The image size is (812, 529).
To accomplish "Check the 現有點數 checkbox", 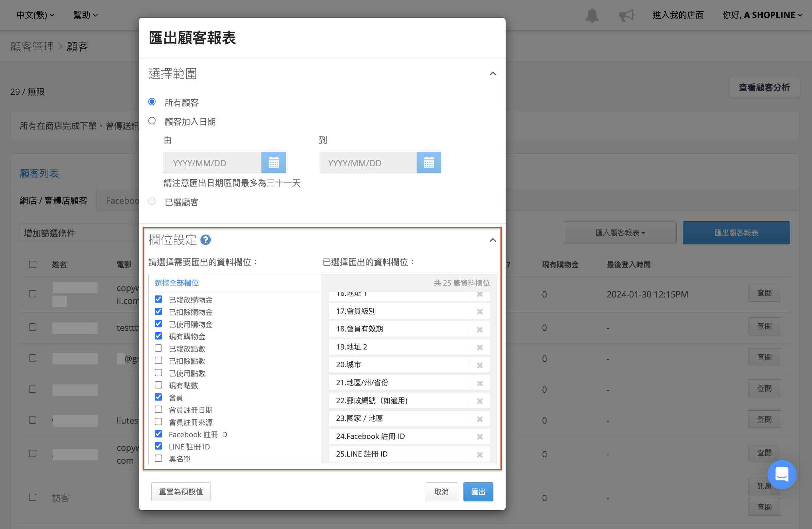I will point(158,385).
